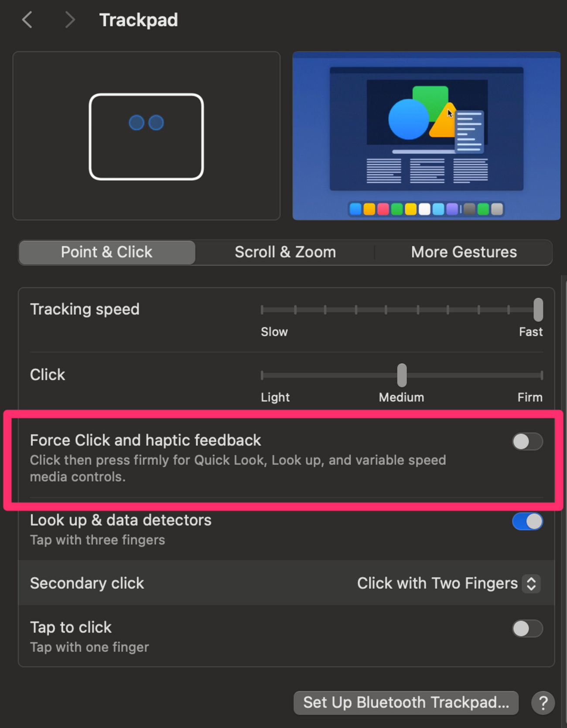Click the two-finger trackpad diagram

147,136
